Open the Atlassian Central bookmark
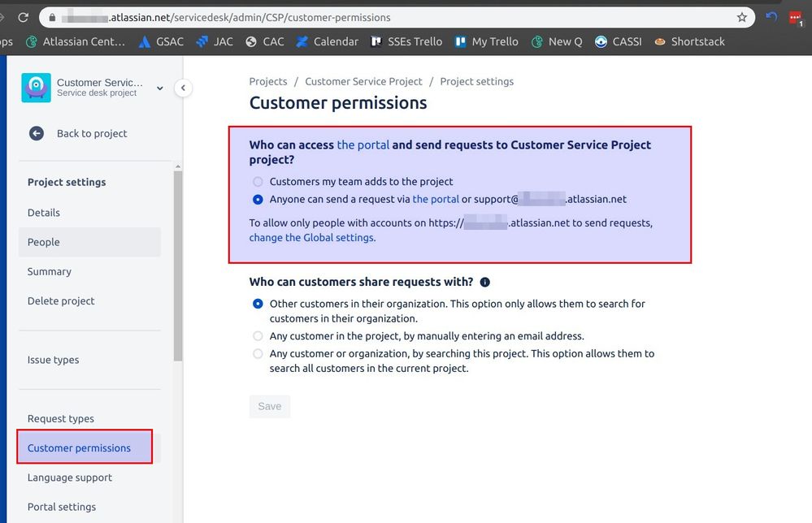Image resolution: width=812 pixels, height=523 pixels. point(76,41)
